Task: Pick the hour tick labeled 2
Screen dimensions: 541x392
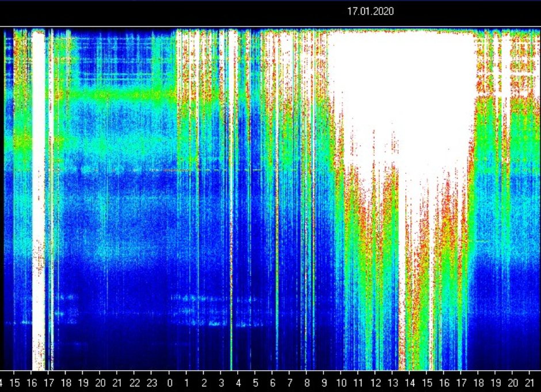Action: point(204,383)
